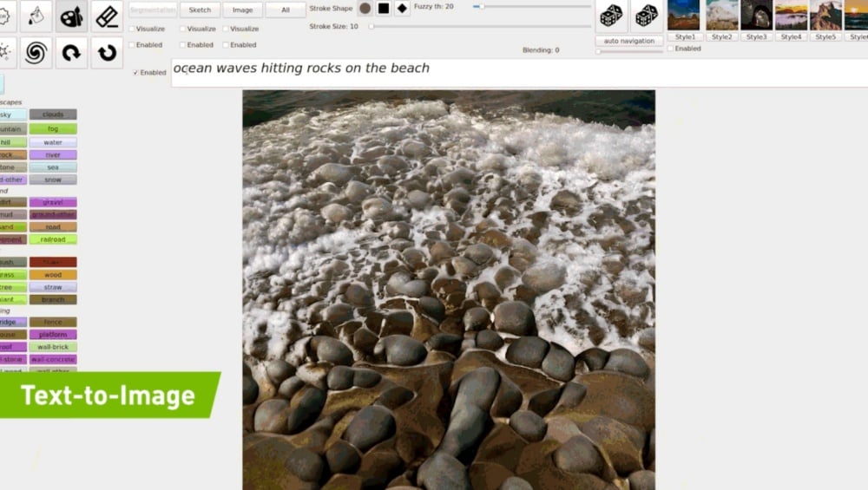Pick the sea label swatch

[x=53, y=167]
